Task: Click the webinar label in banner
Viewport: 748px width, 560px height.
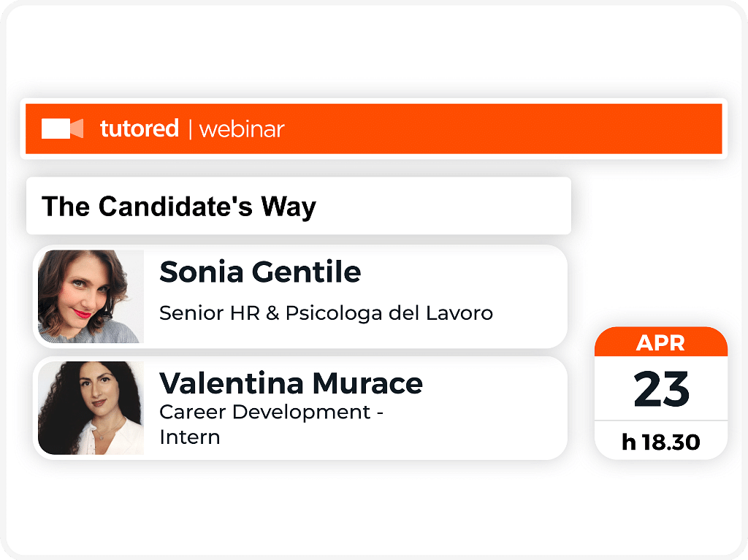Action: 242,130
